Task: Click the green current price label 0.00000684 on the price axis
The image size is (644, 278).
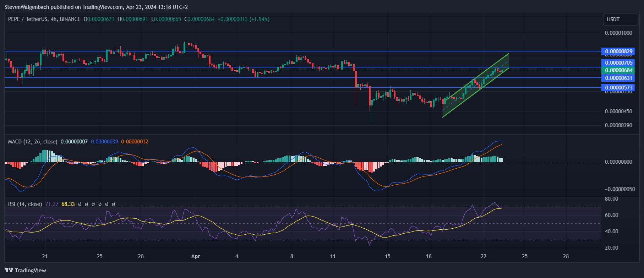Action: coord(618,70)
